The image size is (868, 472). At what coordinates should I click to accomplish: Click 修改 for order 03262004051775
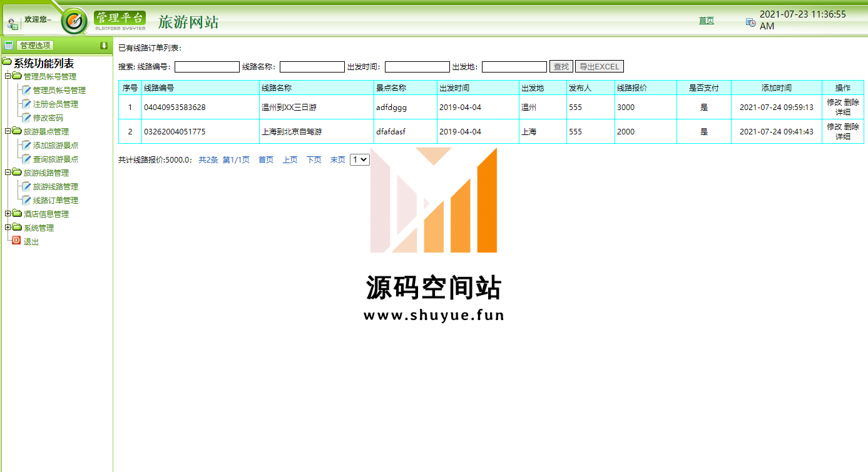[834, 127]
